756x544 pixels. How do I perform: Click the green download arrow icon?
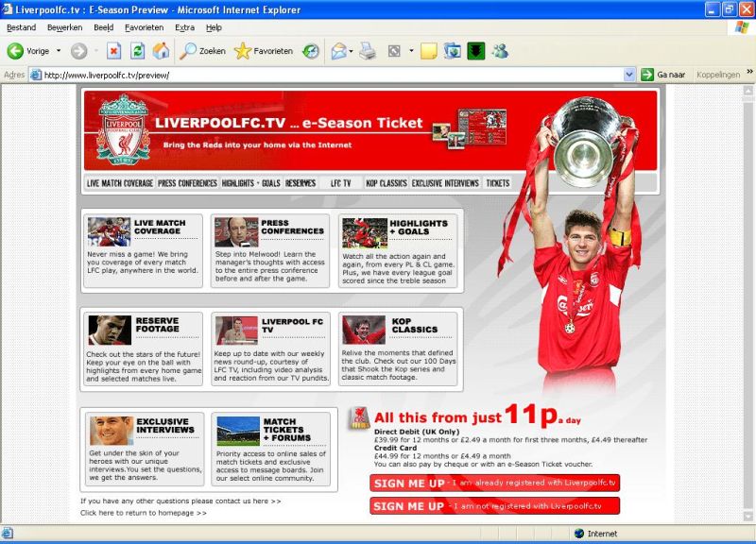coord(476,51)
